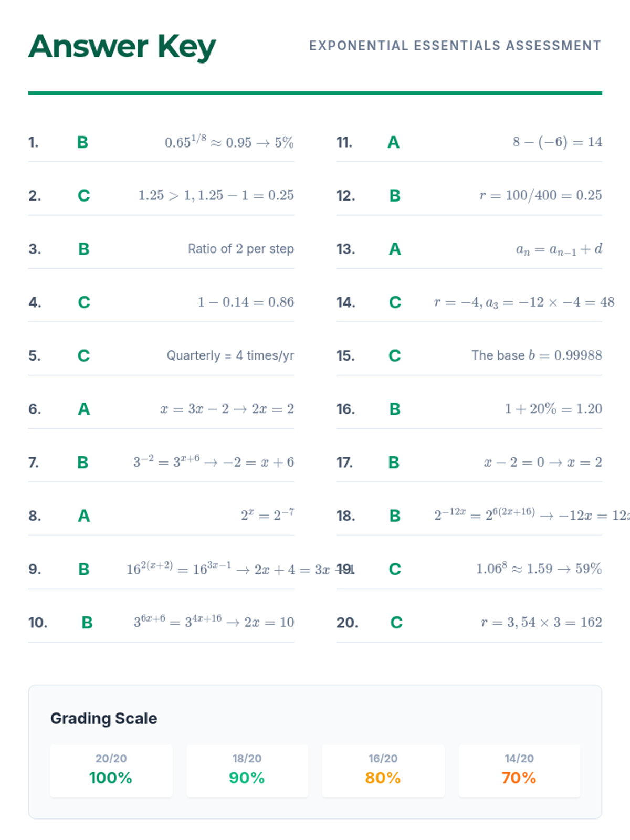Viewport: 630px width, 840px height.
Task: Click the question 8 answer A
Action: [83, 516]
